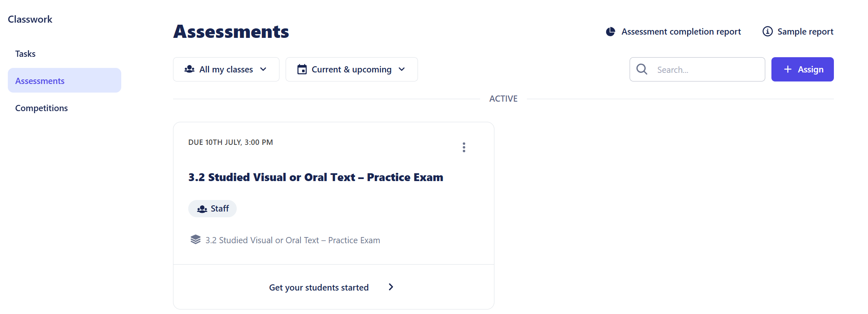Screen dimensions: 868x314
Task: Click the magnifier icon in search box
Action: click(642, 69)
